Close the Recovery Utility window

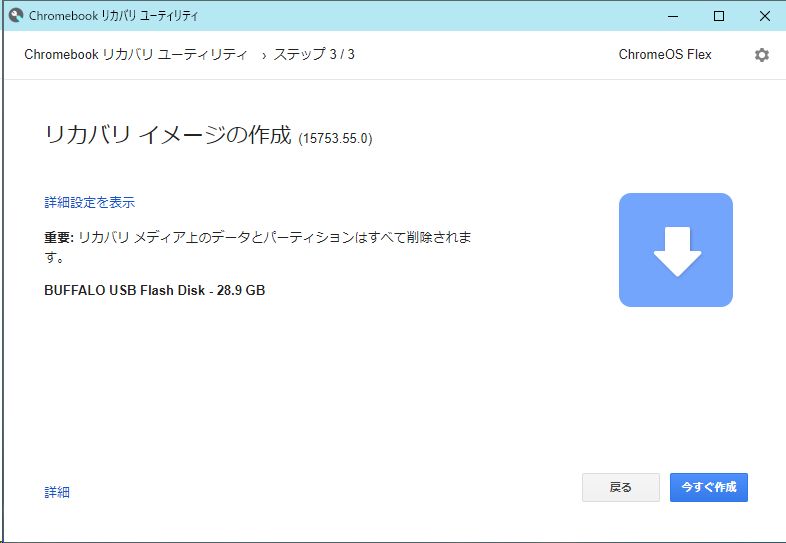(764, 16)
